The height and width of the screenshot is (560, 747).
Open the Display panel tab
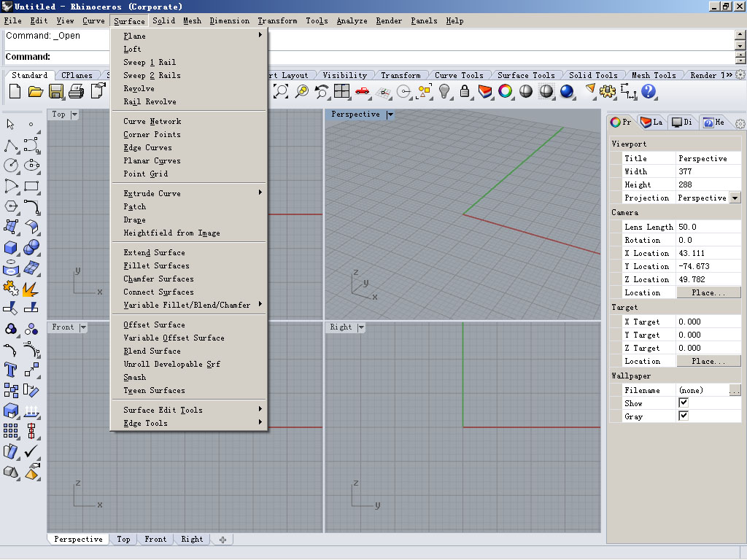point(682,122)
